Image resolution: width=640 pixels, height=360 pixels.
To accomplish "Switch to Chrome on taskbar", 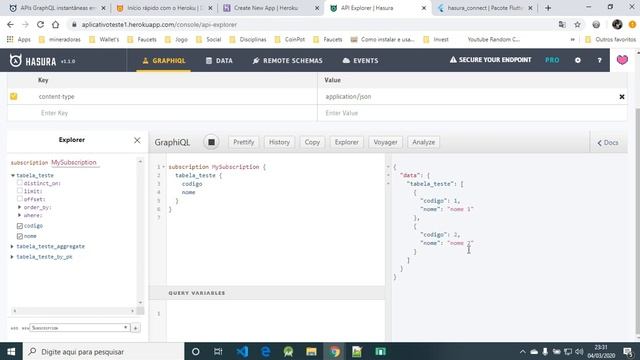I will coord(335,351).
